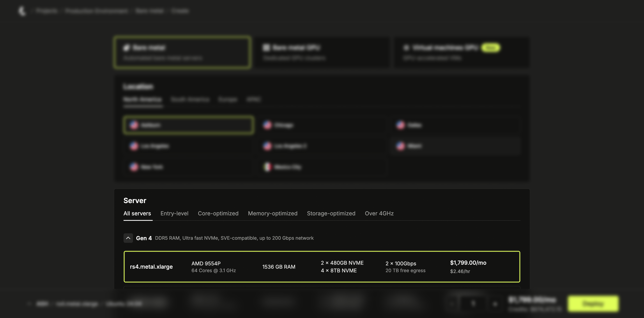This screenshot has width=644, height=318.
Task: Click the quantity input field in the bottom bar
Action: point(473,304)
